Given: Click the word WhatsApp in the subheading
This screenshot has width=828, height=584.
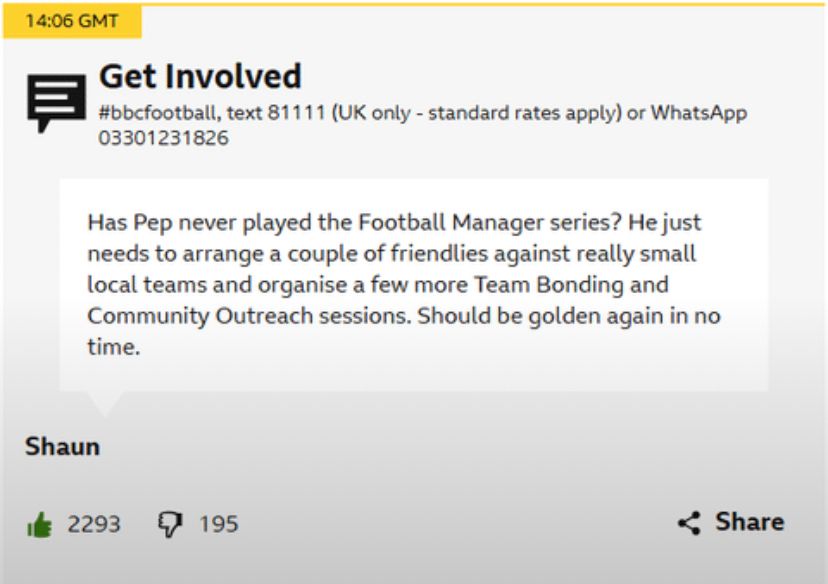Looking at the screenshot, I should (698, 113).
